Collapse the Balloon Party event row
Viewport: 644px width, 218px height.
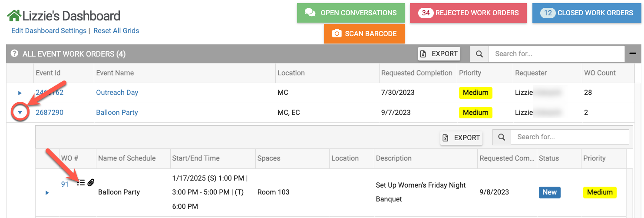pyautogui.click(x=20, y=113)
